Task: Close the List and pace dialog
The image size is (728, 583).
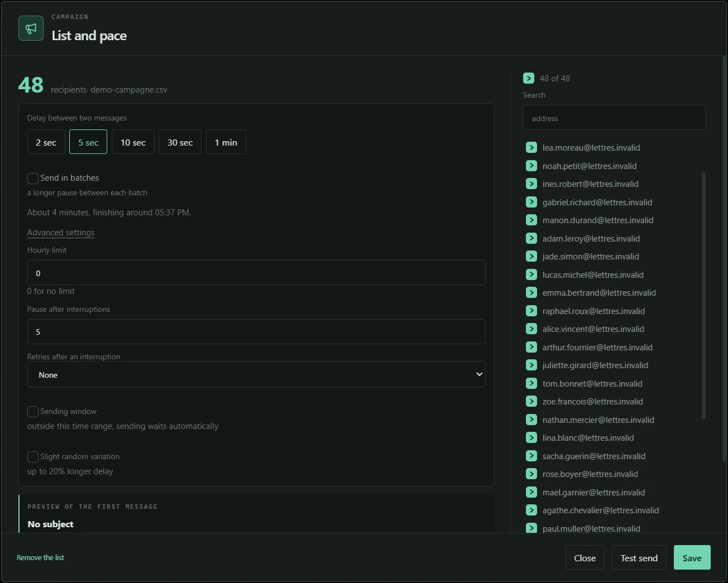Action: [x=585, y=557]
